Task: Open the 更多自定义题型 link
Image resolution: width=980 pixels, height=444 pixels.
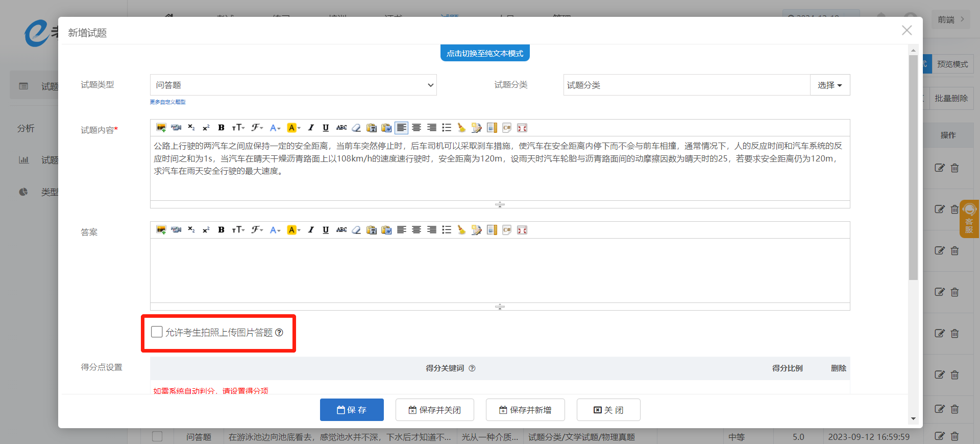Action: point(167,102)
